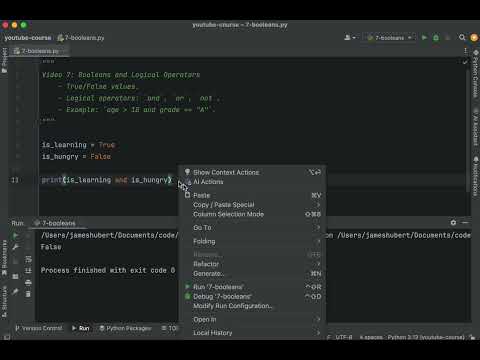The height and width of the screenshot is (360, 480).
Task: Click the green bug icon beside Debug '7-booleans'
Action: pyautogui.click(x=187, y=296)
